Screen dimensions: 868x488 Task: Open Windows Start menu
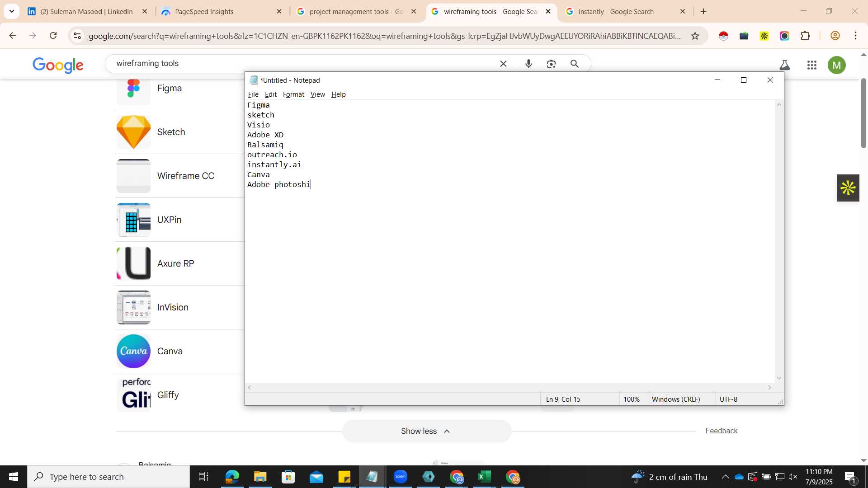coord(14,477)
